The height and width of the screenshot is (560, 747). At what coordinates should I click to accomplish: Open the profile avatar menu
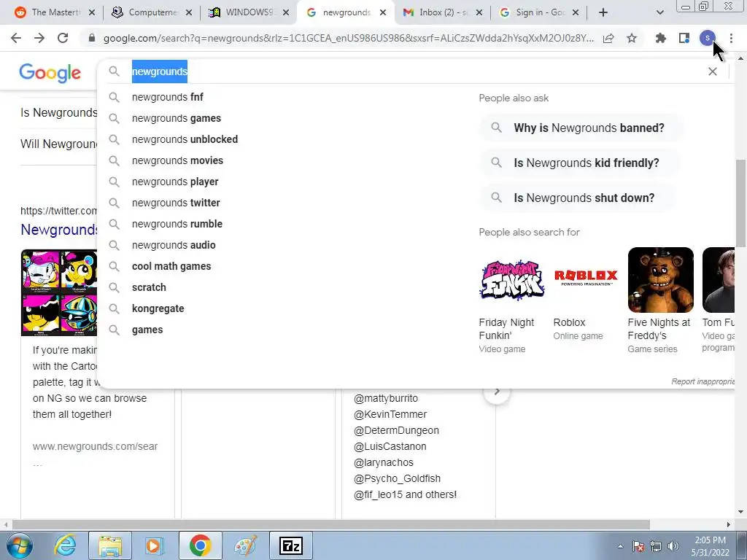coord(708,38)
